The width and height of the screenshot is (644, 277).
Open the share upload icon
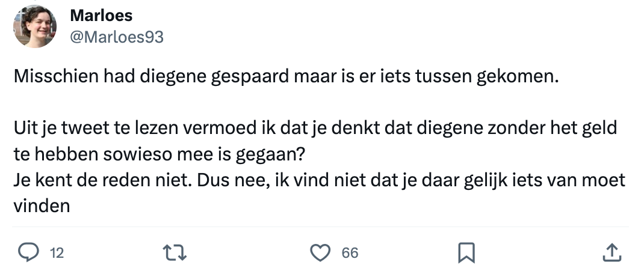[611, 253]
